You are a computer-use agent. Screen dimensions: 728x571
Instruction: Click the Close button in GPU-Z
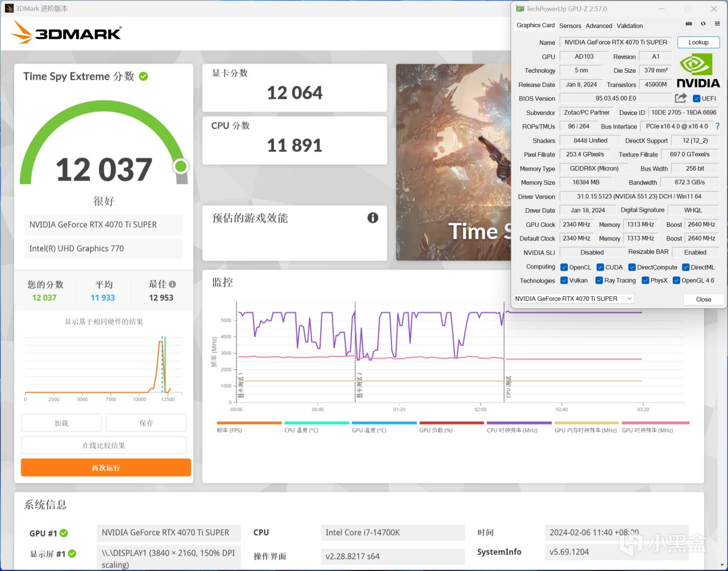704,299
